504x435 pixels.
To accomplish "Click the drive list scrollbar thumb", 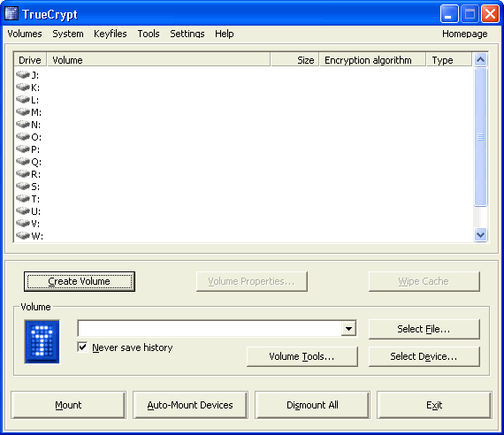I will 480,137.
